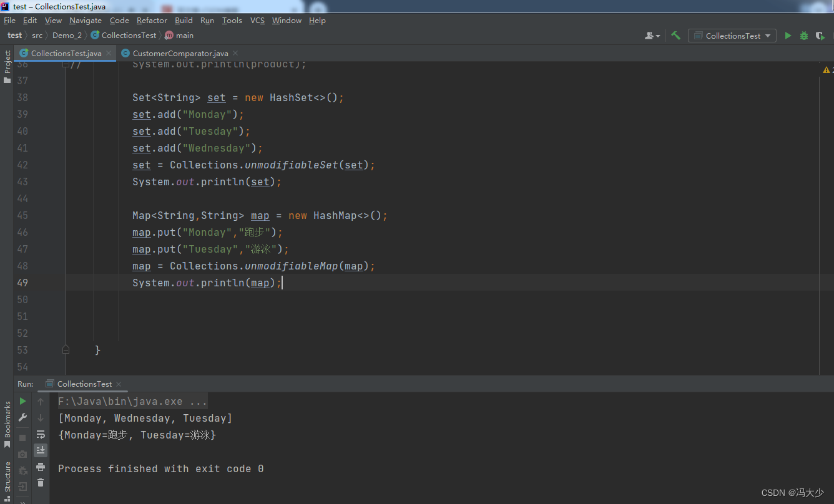Open the CollectionsTest run configuration dropdown
The height and width of the screenshot is (504, 834).
tap(732, 36)
